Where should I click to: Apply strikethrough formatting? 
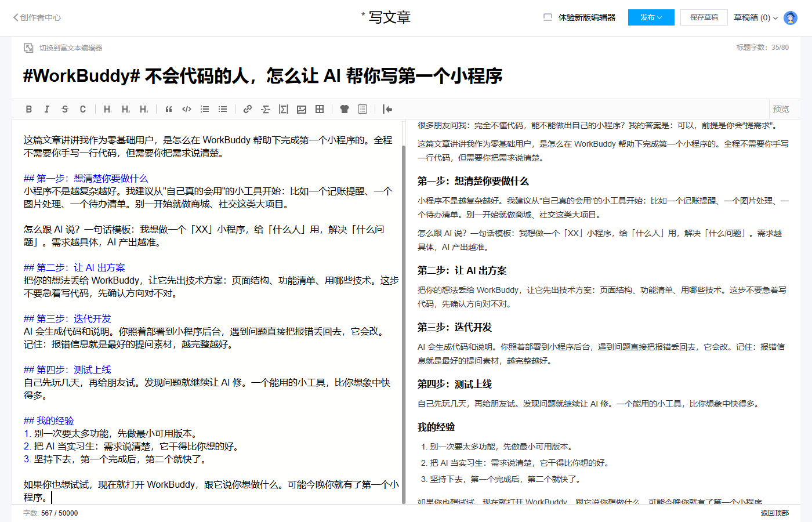pos(65,109)
